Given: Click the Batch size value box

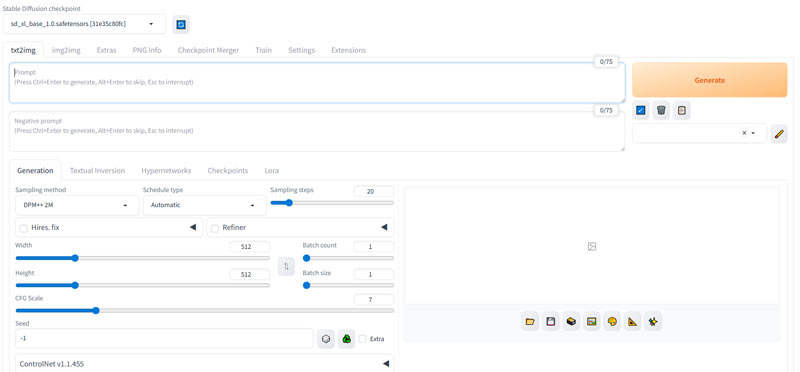Looking at the screenshot, I should click(373, 274).
